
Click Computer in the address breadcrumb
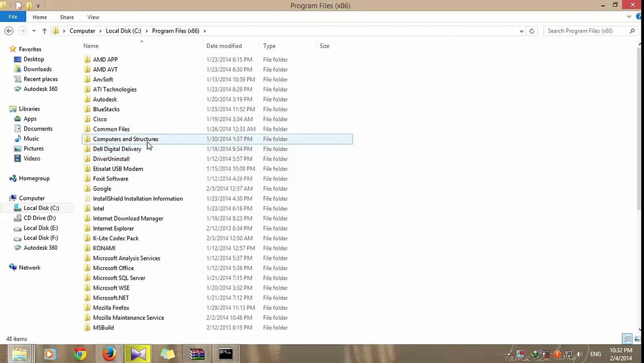82,31
